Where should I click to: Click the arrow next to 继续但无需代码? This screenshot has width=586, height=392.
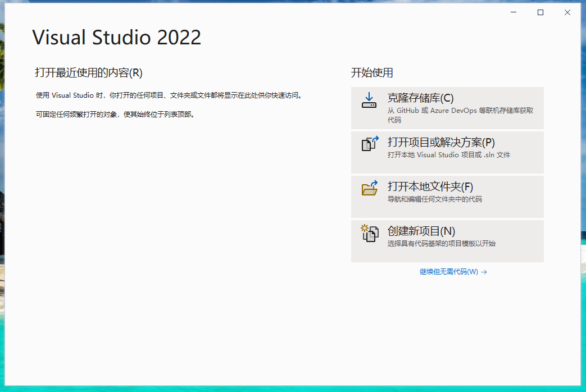pyautogui.click(x=484, y=272)
